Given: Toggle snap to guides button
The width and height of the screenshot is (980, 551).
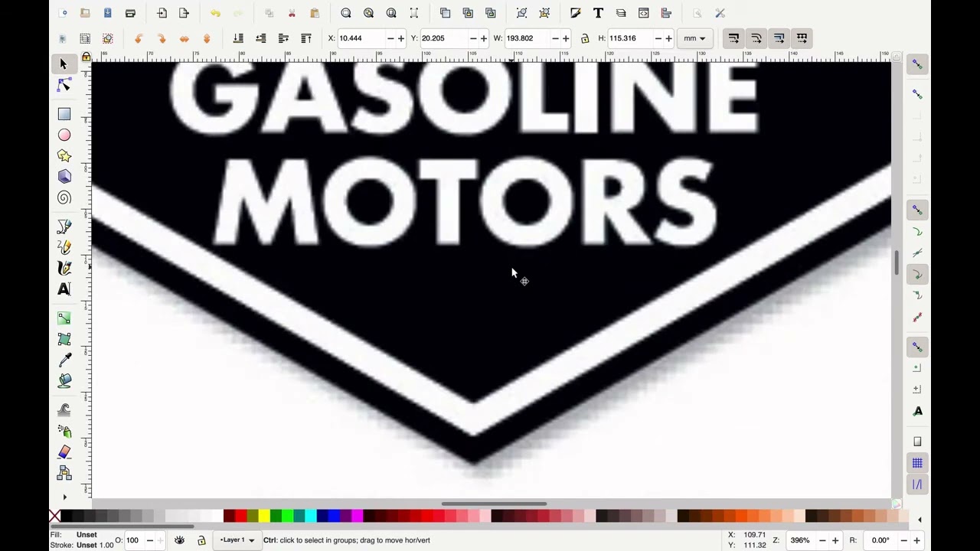Looking at the screenshot, I should (917, 484).
